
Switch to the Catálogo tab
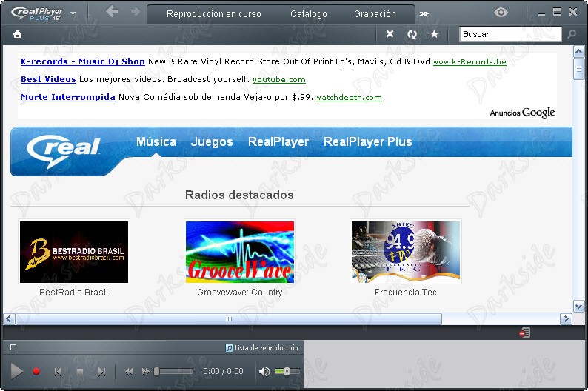pos(309,14)
